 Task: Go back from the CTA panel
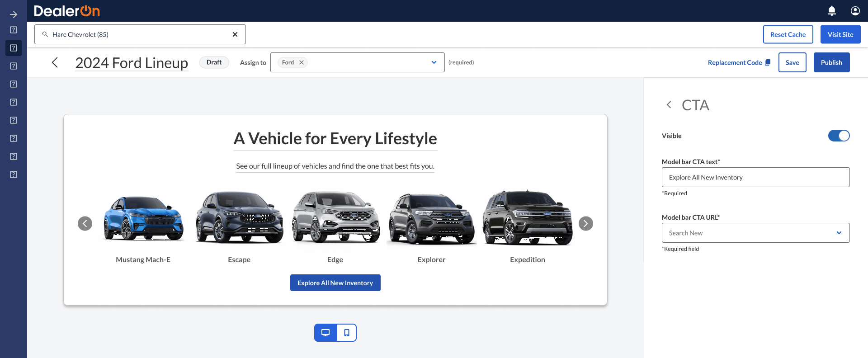(669, 105)
